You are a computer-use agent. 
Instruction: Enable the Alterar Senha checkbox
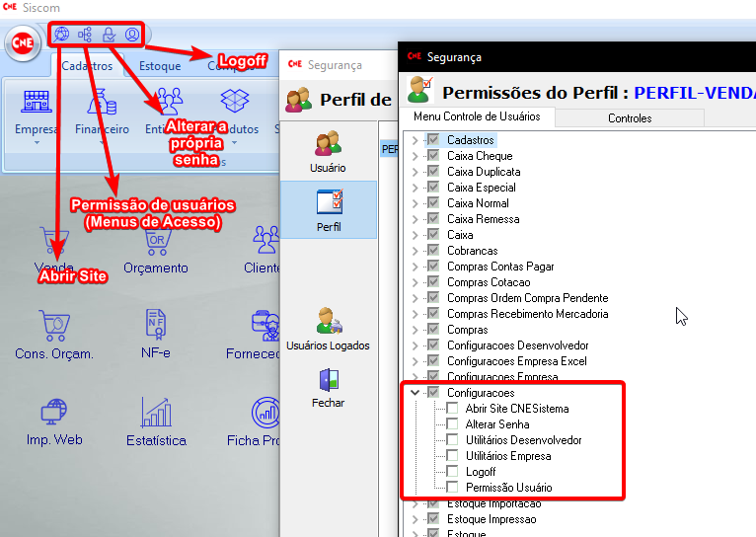pos(452,424)
